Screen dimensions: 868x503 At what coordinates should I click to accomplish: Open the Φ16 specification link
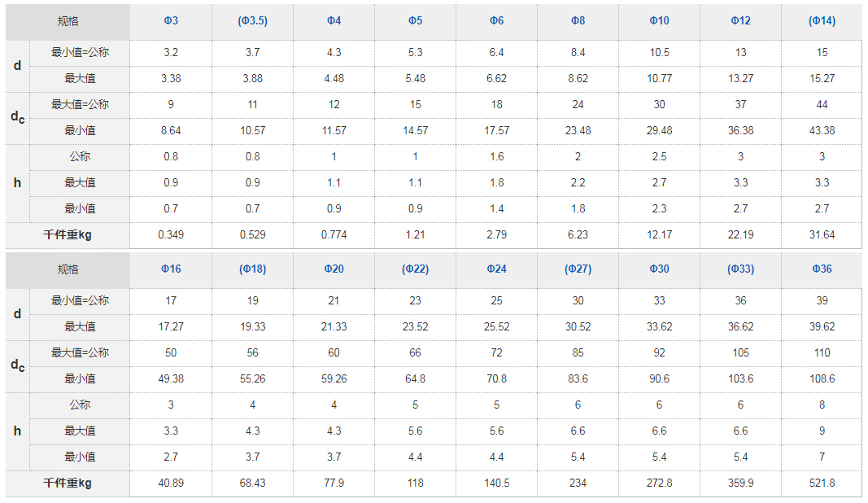[171, 269]
